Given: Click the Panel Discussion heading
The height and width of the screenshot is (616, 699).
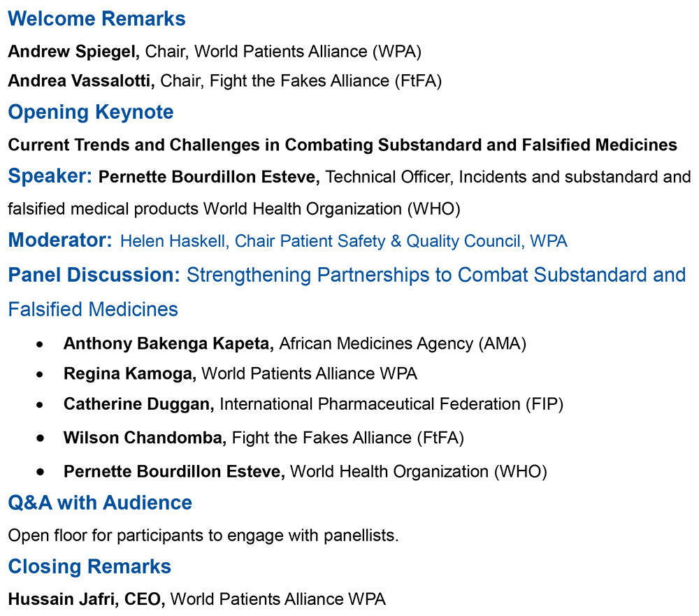Looking at the screenshot, I should pos(94,275).
